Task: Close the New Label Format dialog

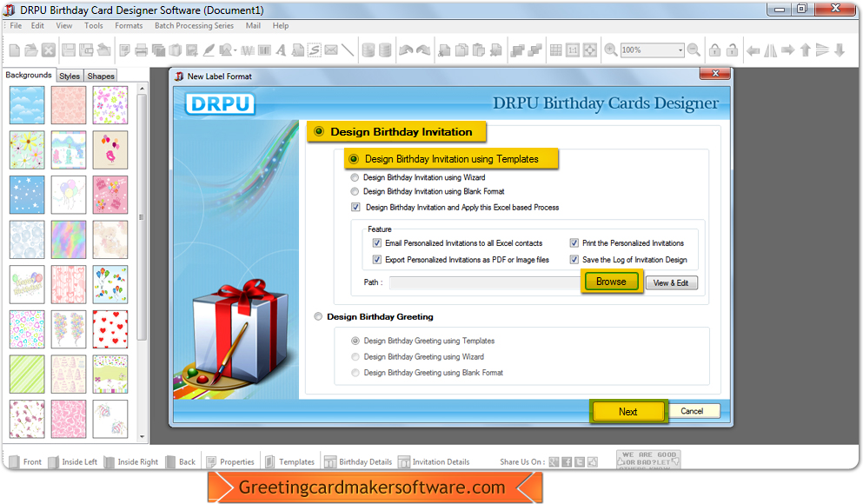Action: click(x=715, y=73)
